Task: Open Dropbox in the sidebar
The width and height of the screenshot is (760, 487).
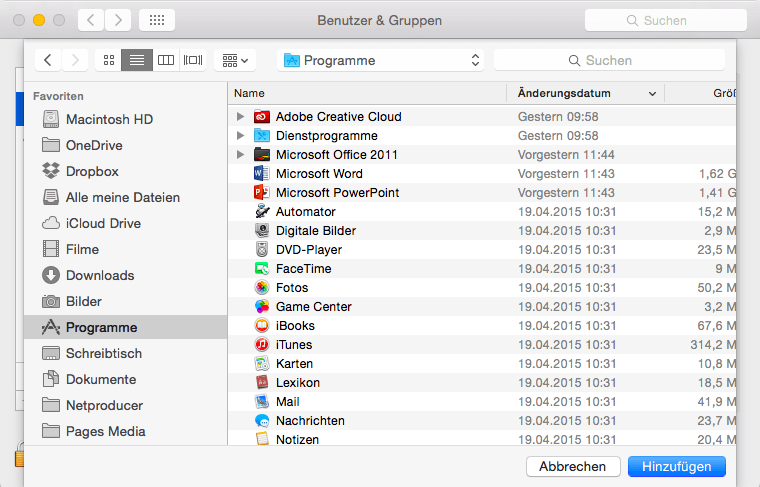Action: click(92, 171)
